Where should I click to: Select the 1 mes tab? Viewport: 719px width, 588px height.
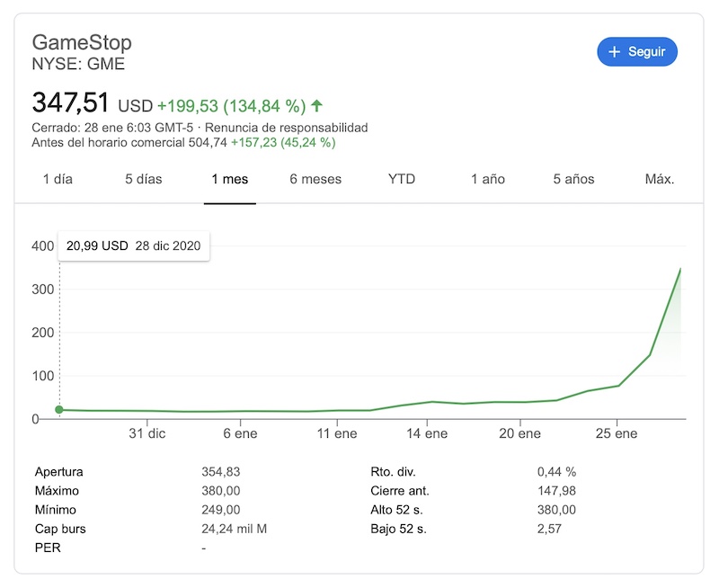pos(230,179)
